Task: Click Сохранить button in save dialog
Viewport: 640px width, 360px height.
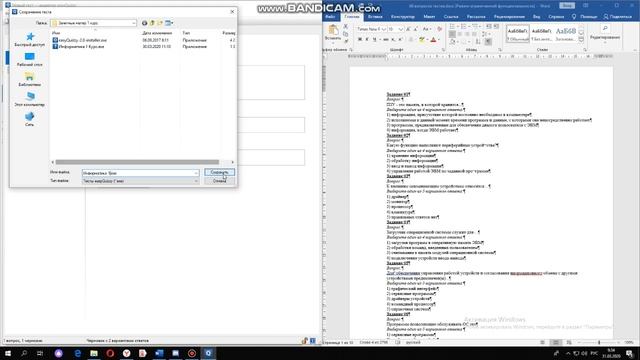Action: coord(220,173)
